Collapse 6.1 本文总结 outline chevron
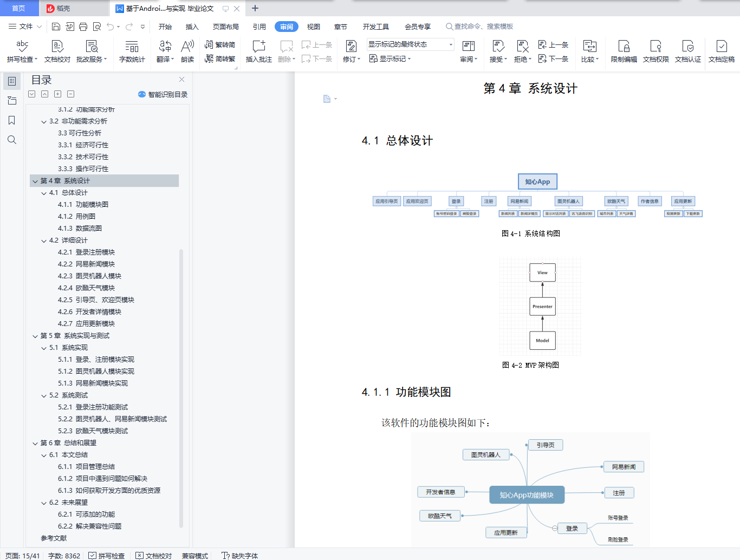 point(44,455)
